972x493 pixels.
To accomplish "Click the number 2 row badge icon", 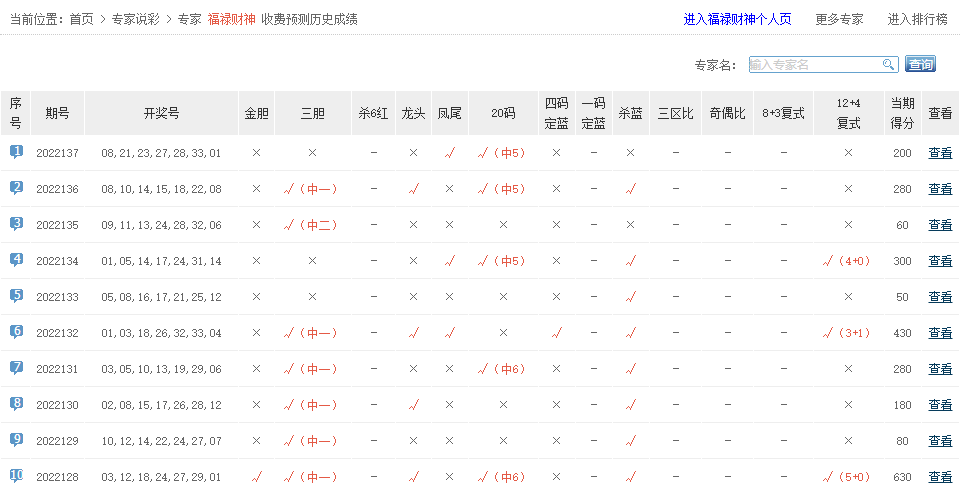I will (x=16, y=188).
